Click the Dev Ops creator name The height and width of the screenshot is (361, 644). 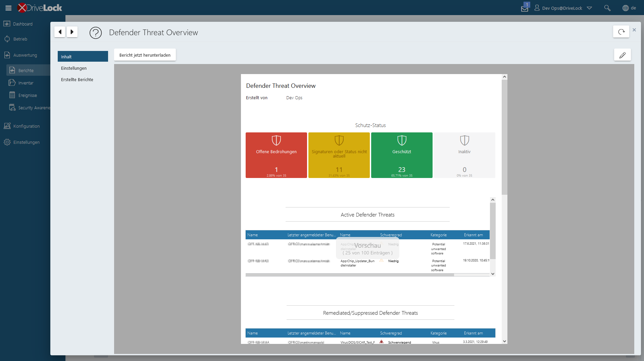point(294,98)
